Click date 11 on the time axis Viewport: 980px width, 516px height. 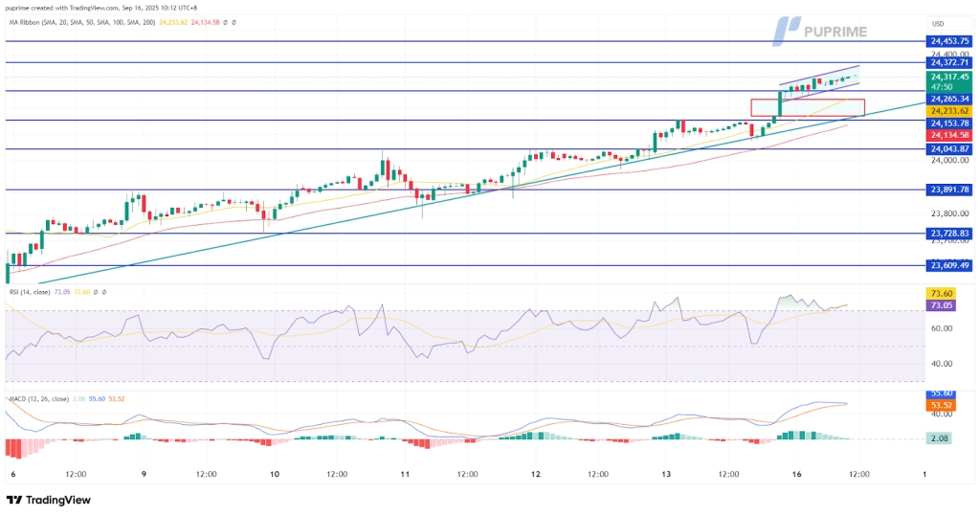click(x=405, y=474)
